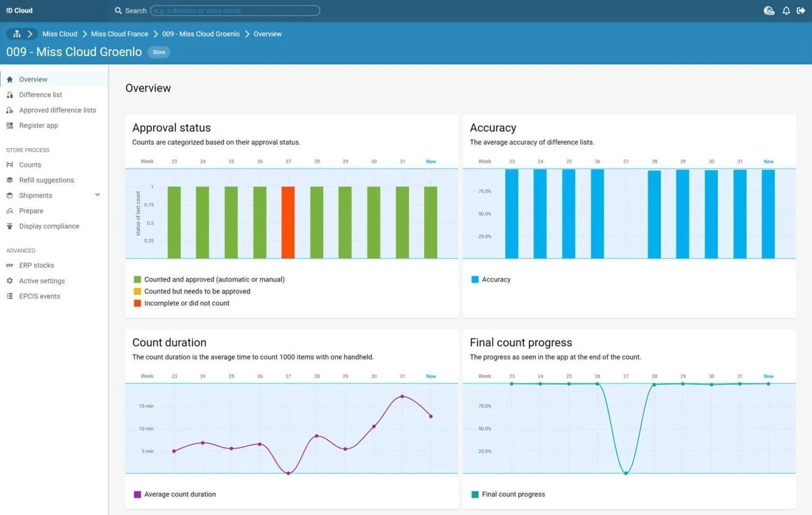Click the notification bell icon
Viewport: 812px width, 515px height.
(x=786, y=11)
